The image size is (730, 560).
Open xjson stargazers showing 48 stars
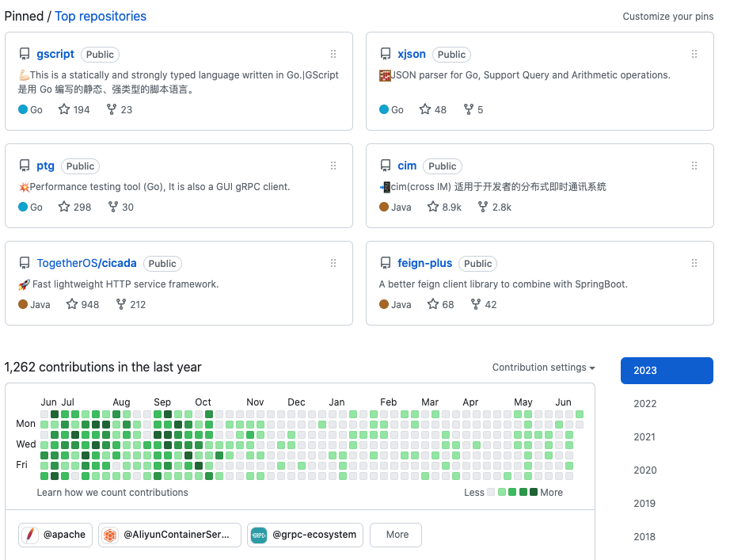click(x=433, y=109)
